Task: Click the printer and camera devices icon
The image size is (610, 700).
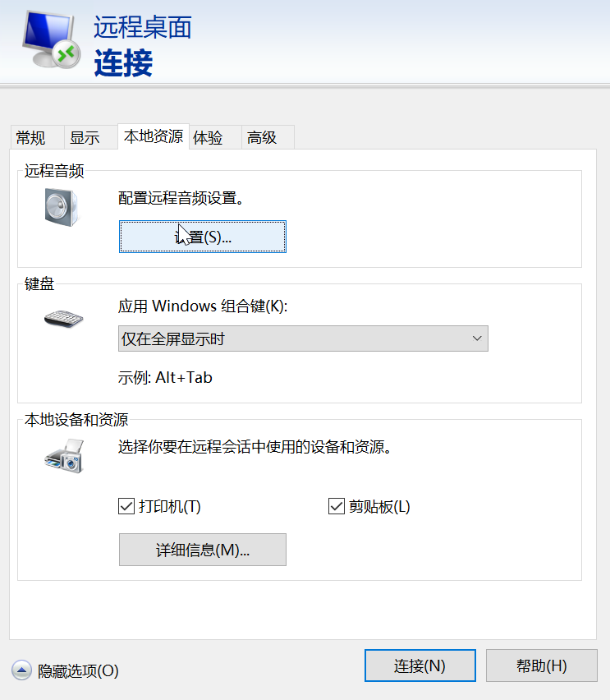Action: (x=64, y=456)
